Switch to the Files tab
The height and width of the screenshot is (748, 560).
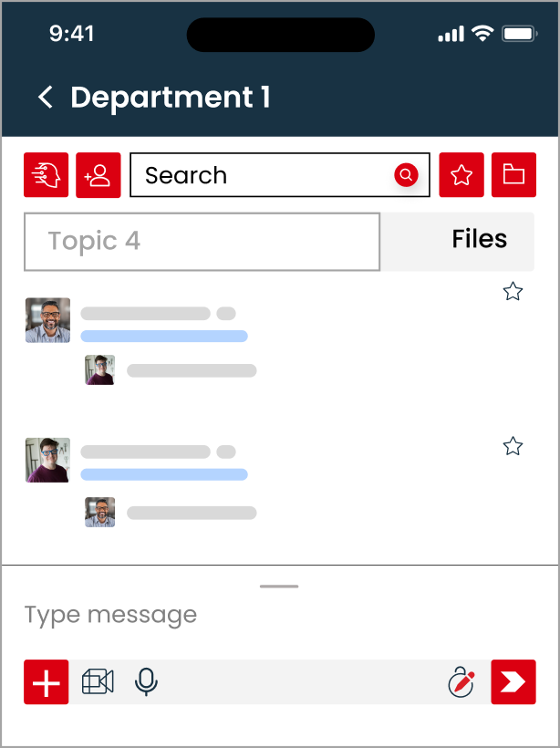[458, 242]
